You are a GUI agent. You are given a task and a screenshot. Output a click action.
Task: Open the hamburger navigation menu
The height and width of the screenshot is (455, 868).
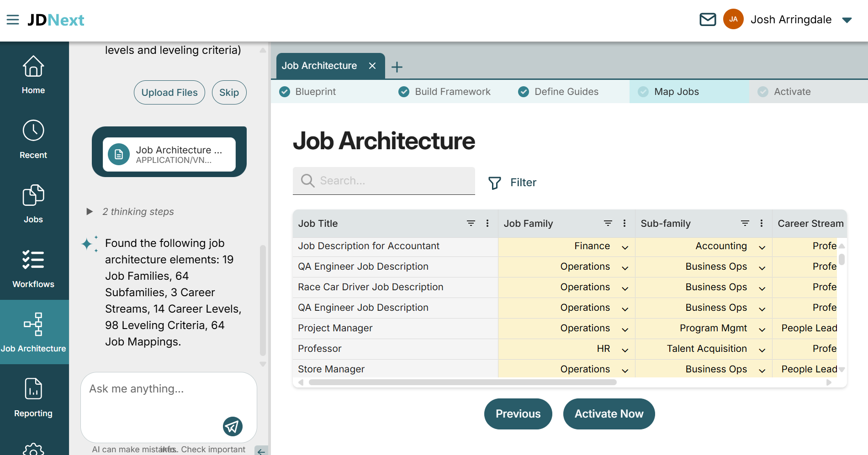pos(12,19)
